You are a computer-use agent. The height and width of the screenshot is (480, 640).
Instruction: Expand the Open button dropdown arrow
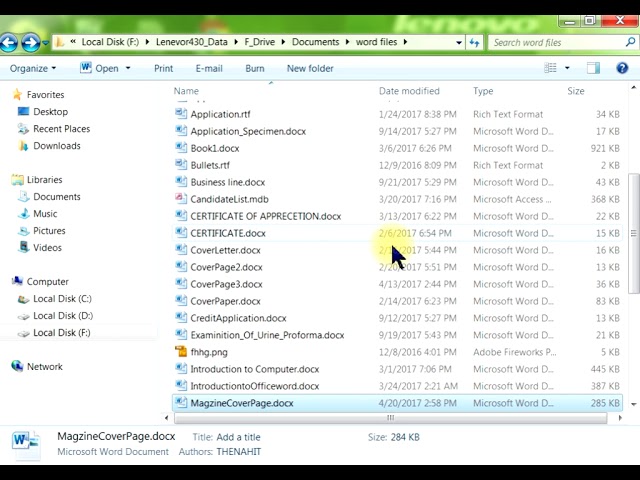tap(128, 68)
